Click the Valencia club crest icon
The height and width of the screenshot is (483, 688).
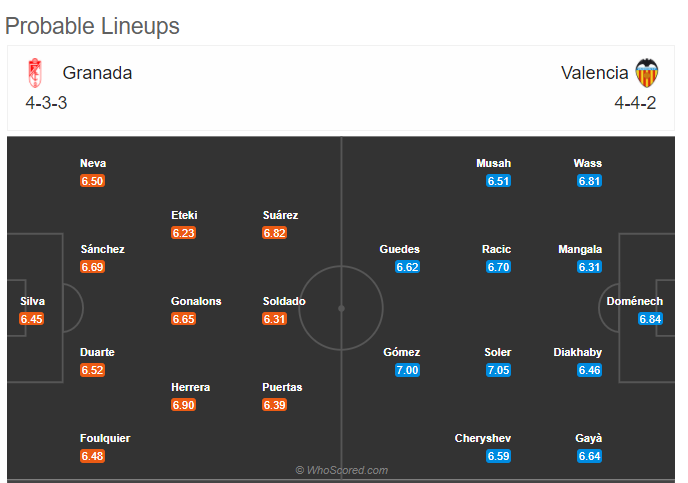pos(647,73)
